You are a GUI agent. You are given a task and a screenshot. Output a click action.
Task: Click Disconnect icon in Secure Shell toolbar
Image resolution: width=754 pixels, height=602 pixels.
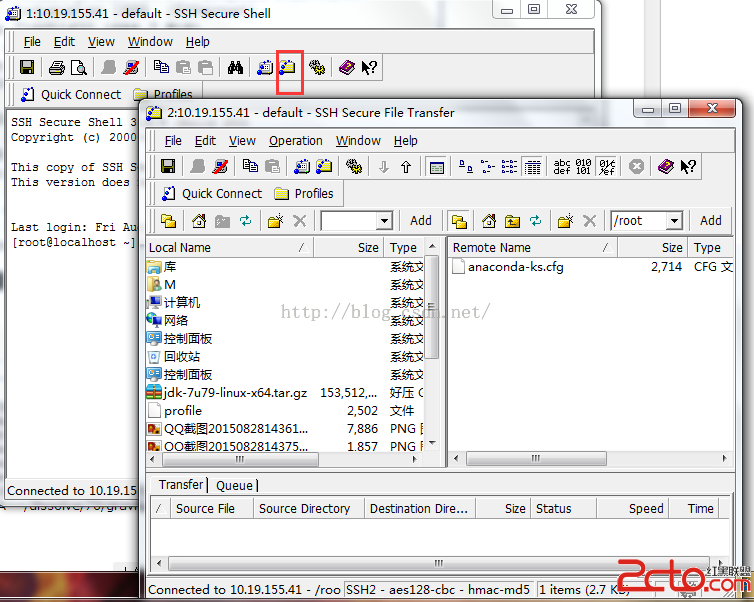click(x=131, y=67)
